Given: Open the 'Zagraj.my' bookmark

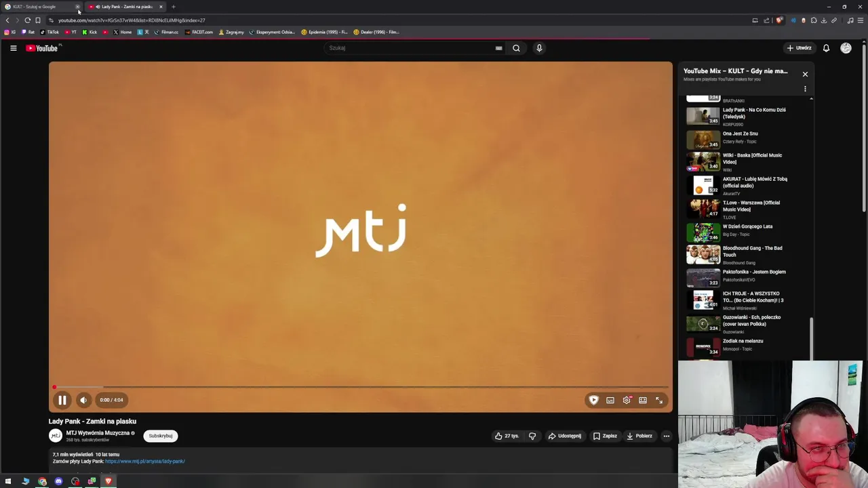Looking at the screenshot, I should coord(231,32).
